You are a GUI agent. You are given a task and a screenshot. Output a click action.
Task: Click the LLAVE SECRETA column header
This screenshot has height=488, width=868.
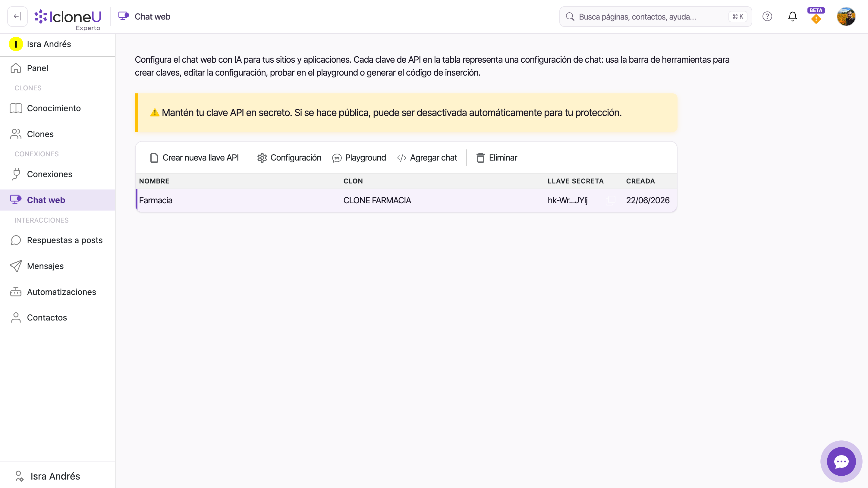(576, 181)
